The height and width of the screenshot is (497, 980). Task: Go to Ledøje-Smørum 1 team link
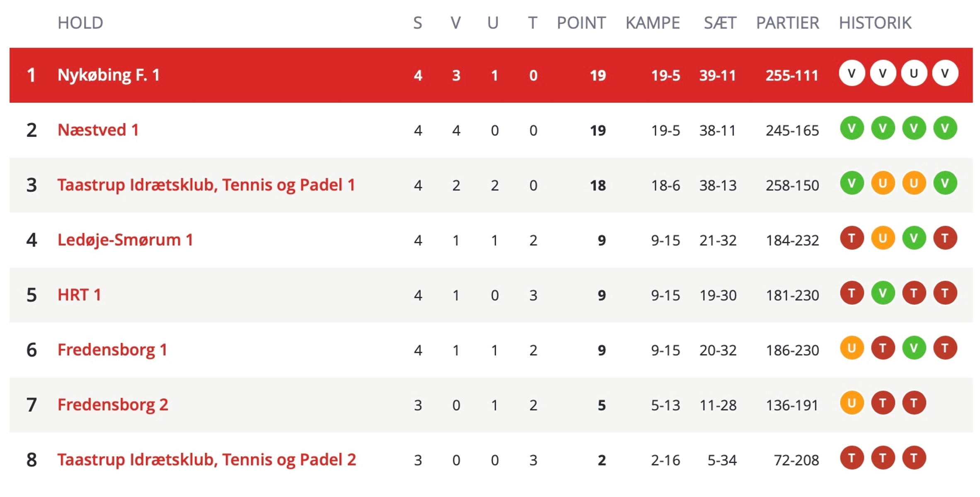(x=126, y=240)
